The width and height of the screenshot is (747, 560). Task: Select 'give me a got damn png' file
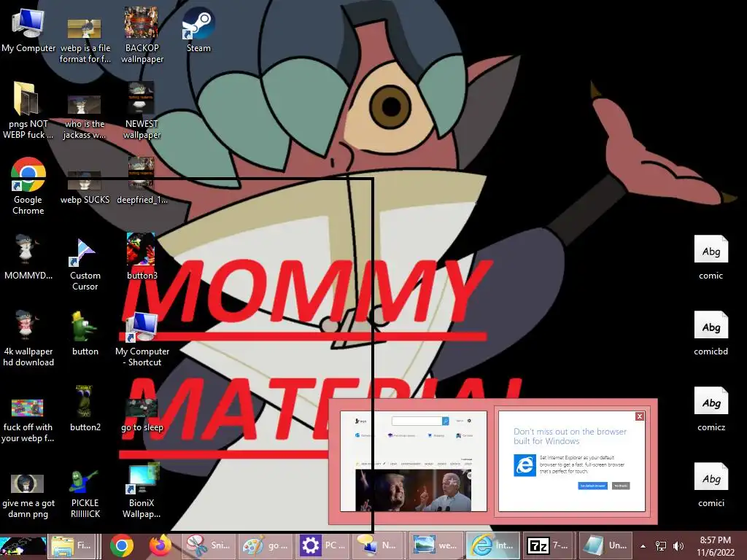pyautogui.click(x=28, y=495)
